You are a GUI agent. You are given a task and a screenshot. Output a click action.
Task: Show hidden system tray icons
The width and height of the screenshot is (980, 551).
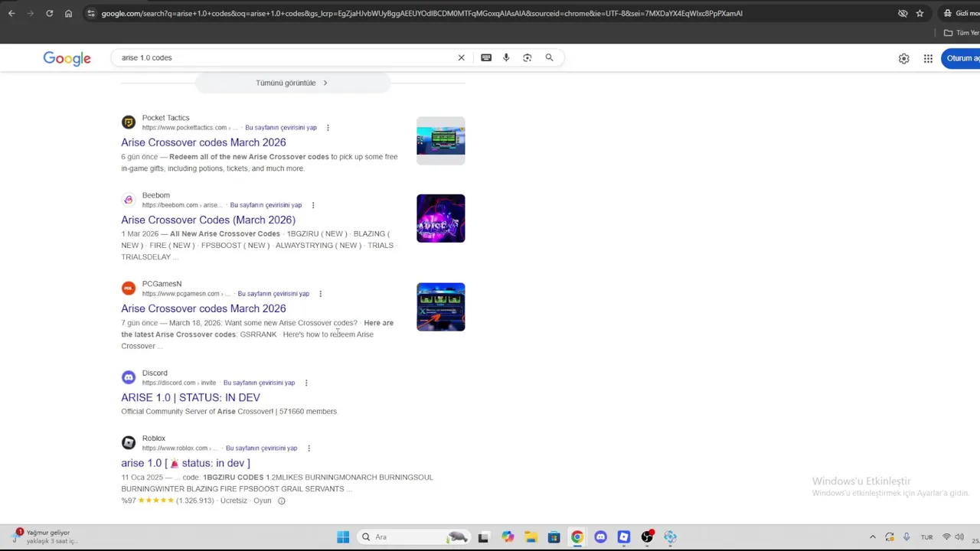(x=872, y=537)
